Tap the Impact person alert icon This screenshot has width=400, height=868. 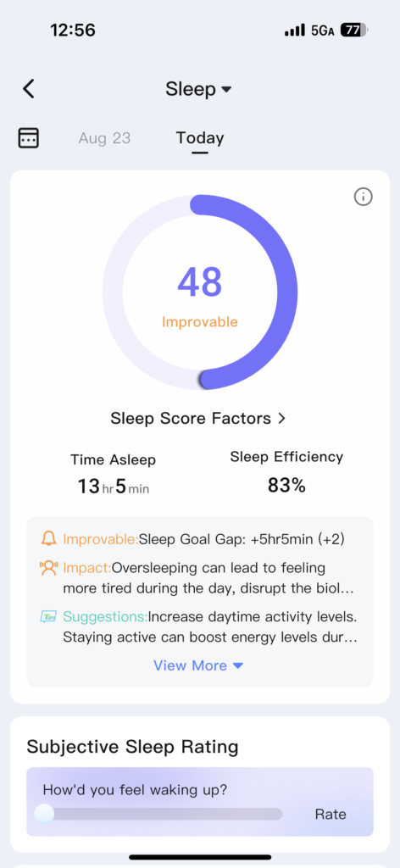pyautogui.click(x=48, y=568)
